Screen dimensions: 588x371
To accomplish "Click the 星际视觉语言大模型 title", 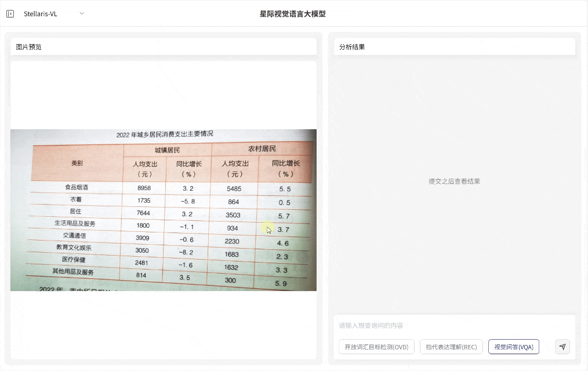I will click(x=292, y=14).
